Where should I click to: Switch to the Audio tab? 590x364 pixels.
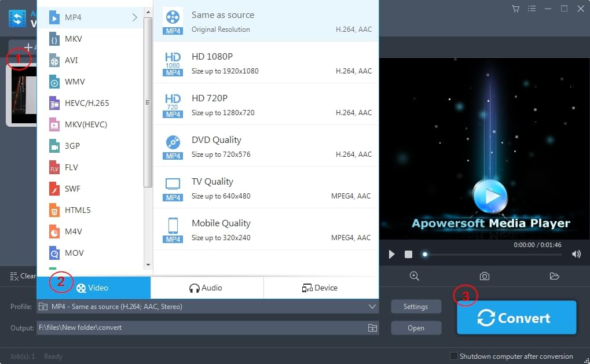pos(206,288)
